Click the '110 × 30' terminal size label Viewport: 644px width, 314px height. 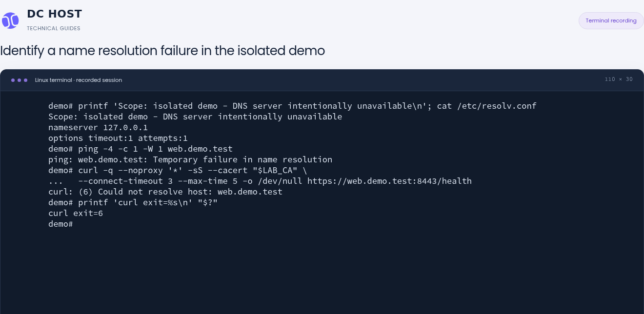[x=619, y=79]
